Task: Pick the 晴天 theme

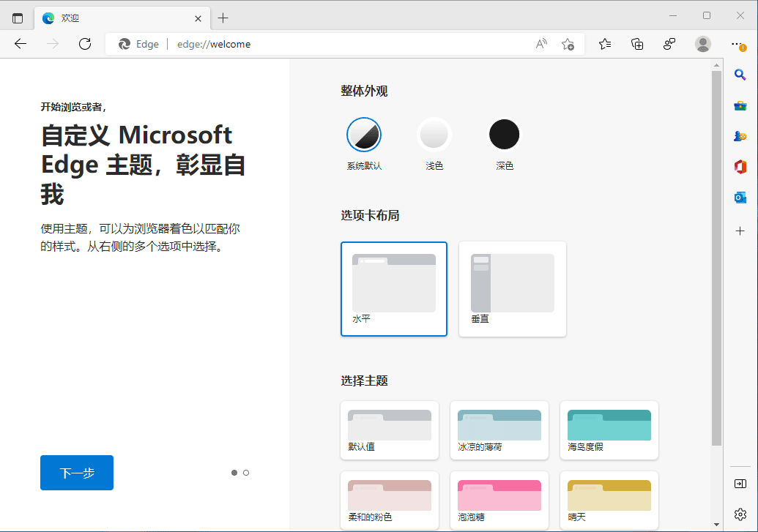Action: click(x=609, y=501)
